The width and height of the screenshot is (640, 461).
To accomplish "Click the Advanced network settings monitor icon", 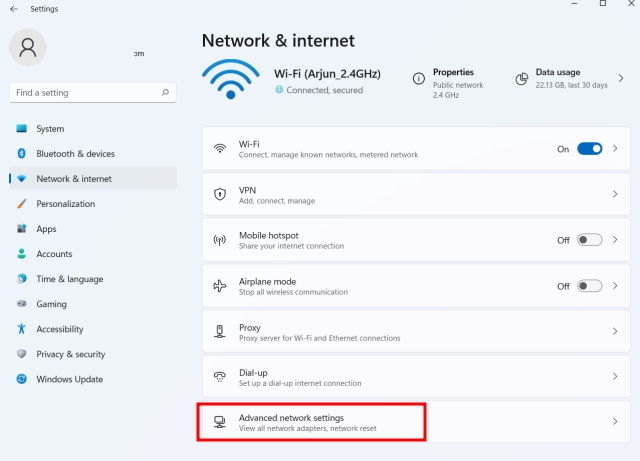I will coord(220,422).
